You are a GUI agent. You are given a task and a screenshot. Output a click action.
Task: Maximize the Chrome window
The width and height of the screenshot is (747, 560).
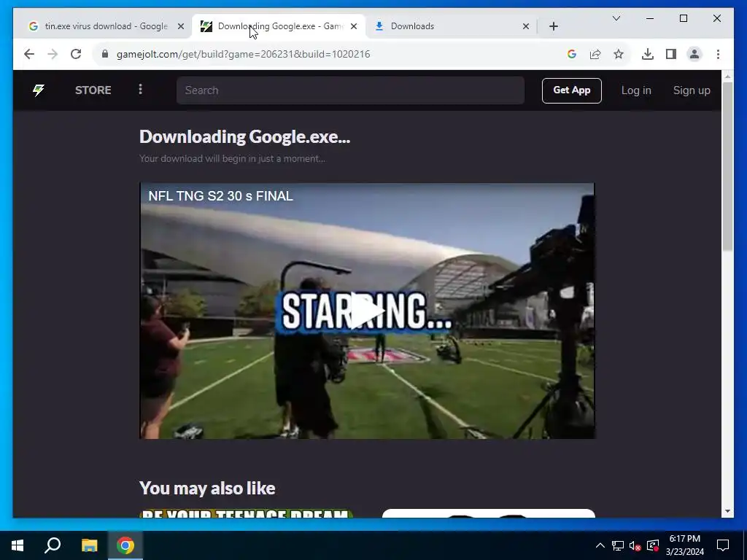(683, 18)
